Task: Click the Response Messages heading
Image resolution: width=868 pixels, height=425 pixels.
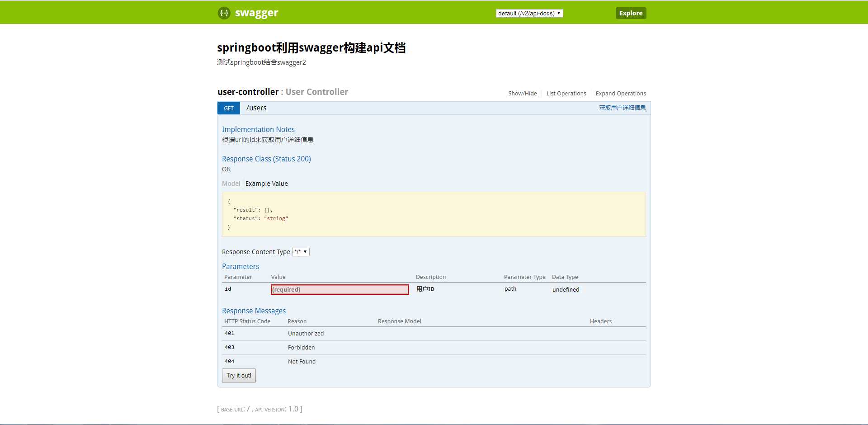Action: click(254, 311)
